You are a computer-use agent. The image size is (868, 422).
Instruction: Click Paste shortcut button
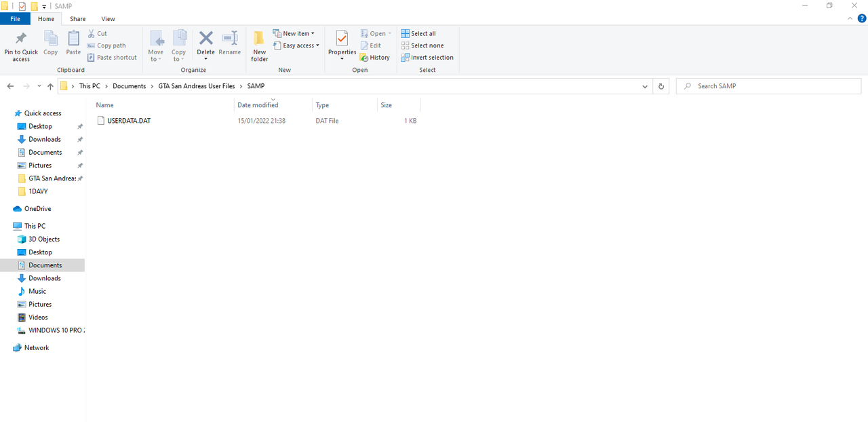coord(112,58)
